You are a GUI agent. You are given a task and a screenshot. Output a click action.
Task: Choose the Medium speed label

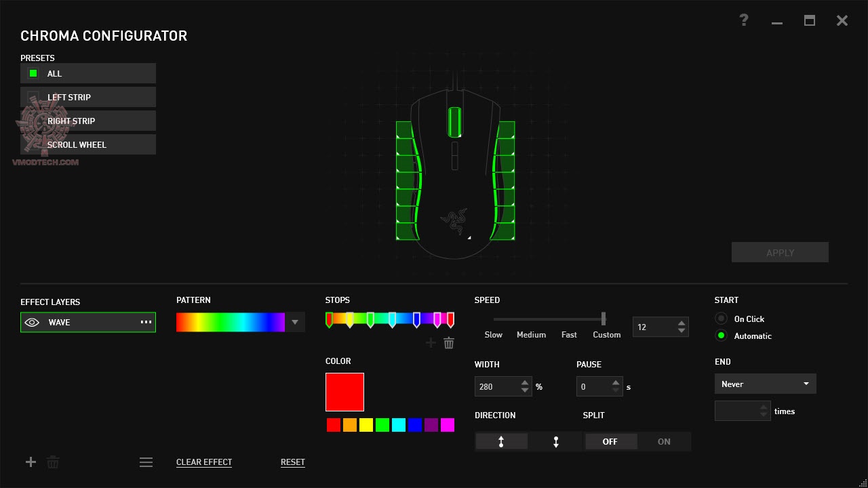tap(532, 335)
